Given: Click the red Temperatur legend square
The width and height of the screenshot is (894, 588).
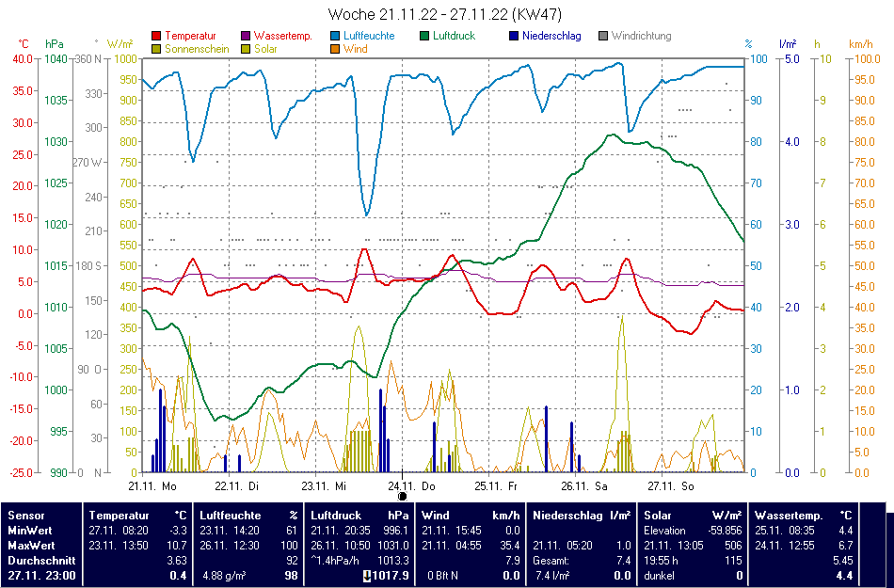Looking at the screenshot, I should (155, 36).
